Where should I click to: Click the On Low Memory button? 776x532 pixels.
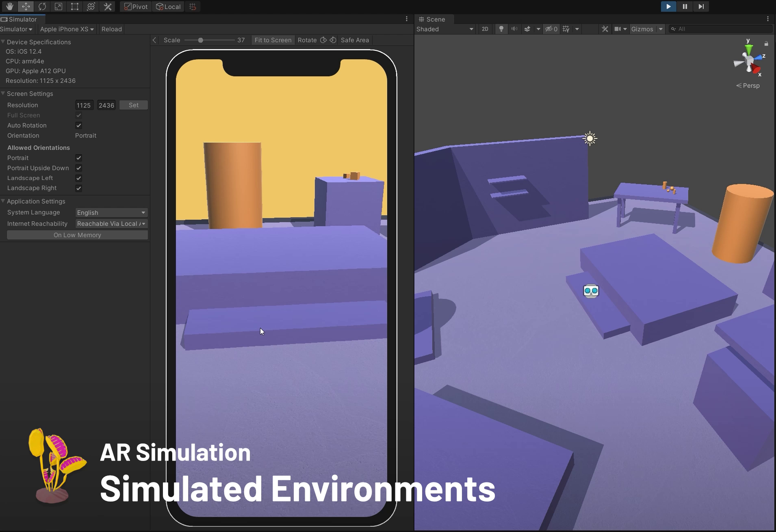78,235
